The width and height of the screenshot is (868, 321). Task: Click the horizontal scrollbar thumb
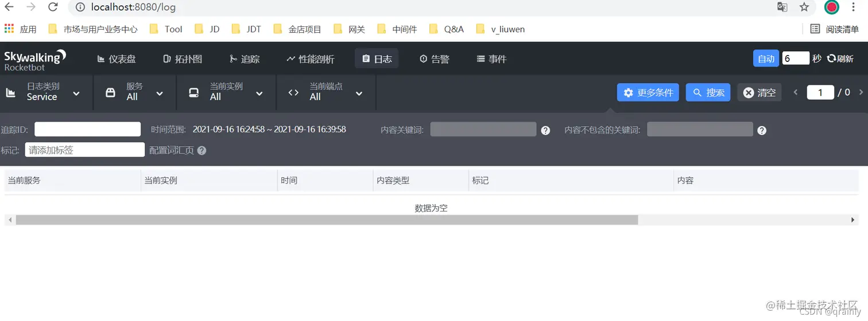pyautogui.click(x=327, y=220)
